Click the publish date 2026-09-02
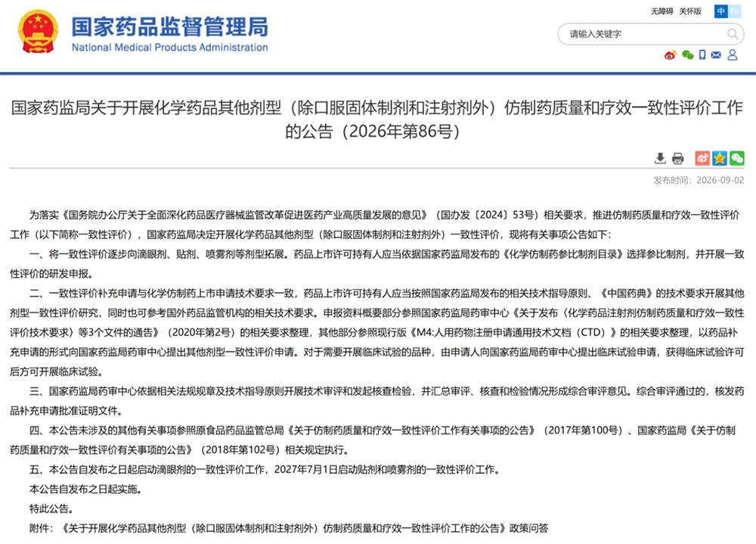The width and height of the screenshot is (756, 544). (720, 180)
